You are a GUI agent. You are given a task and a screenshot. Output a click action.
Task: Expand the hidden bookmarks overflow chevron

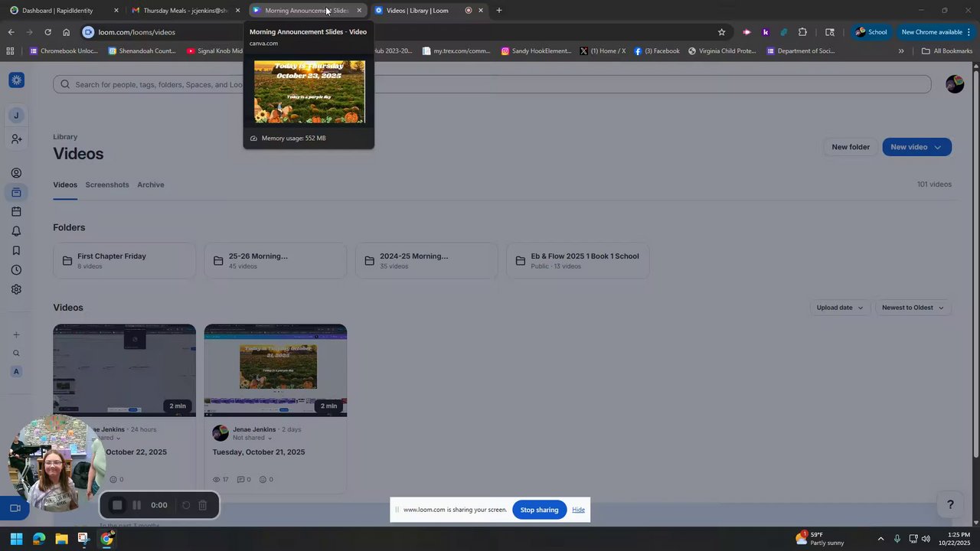pos(901,51)
